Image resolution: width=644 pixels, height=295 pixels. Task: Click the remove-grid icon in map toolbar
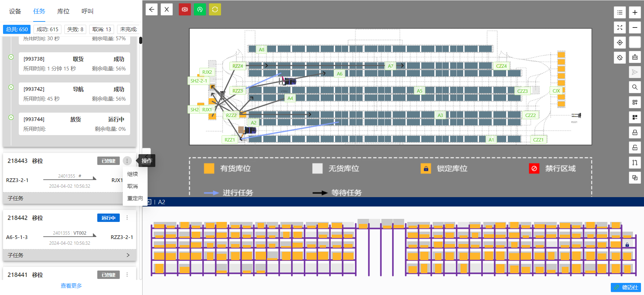coord(635,117)
